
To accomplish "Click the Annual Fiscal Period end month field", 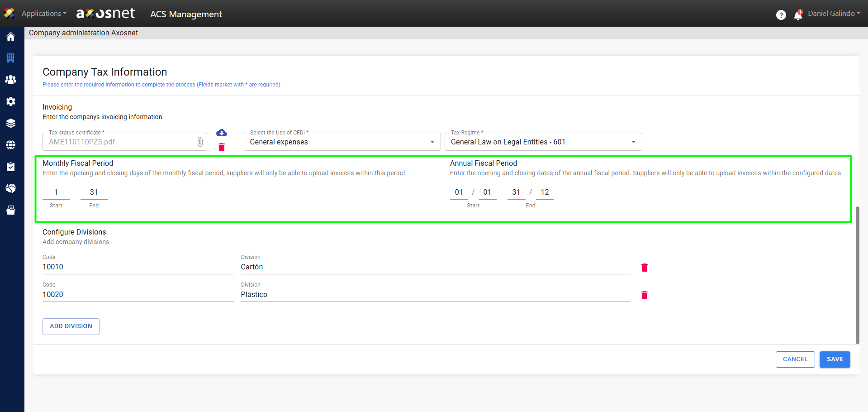I will click(545, 192).
